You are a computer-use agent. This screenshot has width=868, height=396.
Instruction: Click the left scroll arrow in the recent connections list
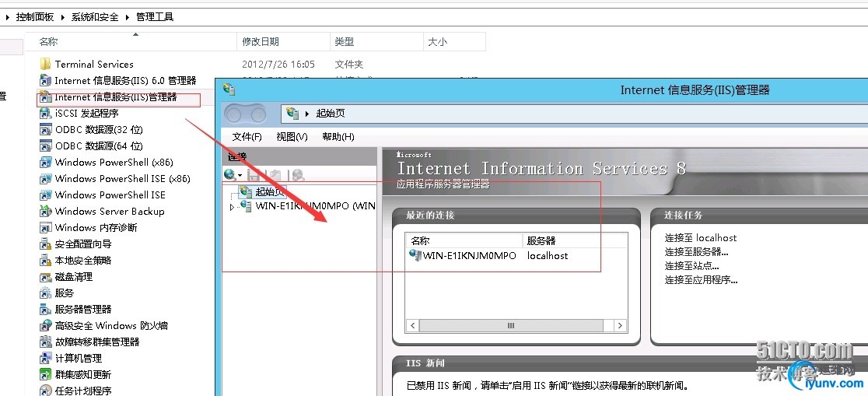(412, 326)
